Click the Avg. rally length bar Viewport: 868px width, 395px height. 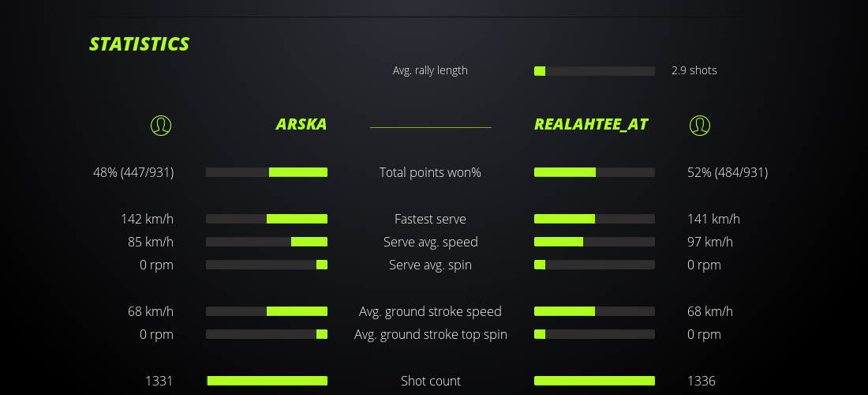pyautogui.click(x=594, y=71)
